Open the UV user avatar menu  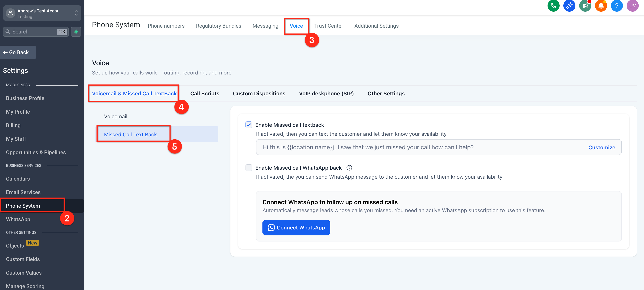[633, 6]
